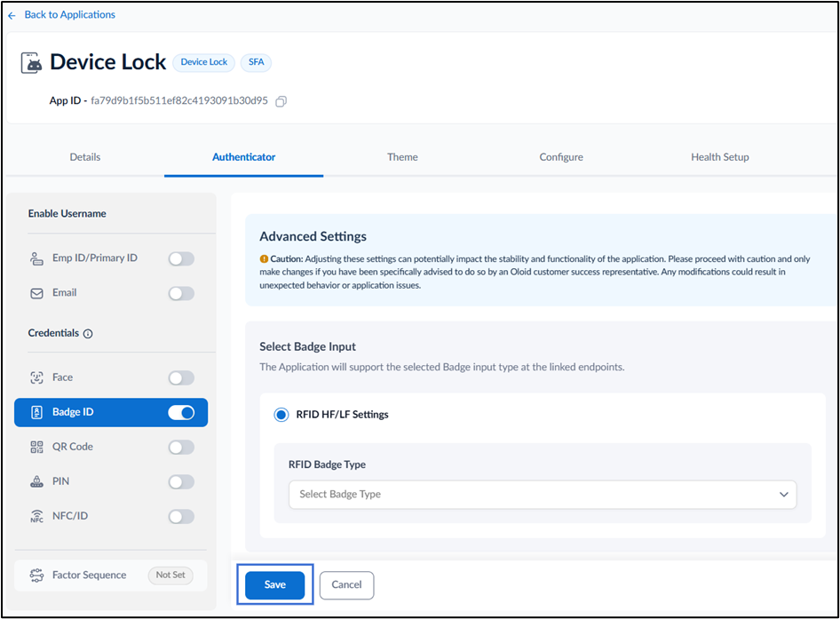This screenshot has height=619, width=840.
Task: Turn off the Badge ID toggle
Action: [x=181, y=413]
